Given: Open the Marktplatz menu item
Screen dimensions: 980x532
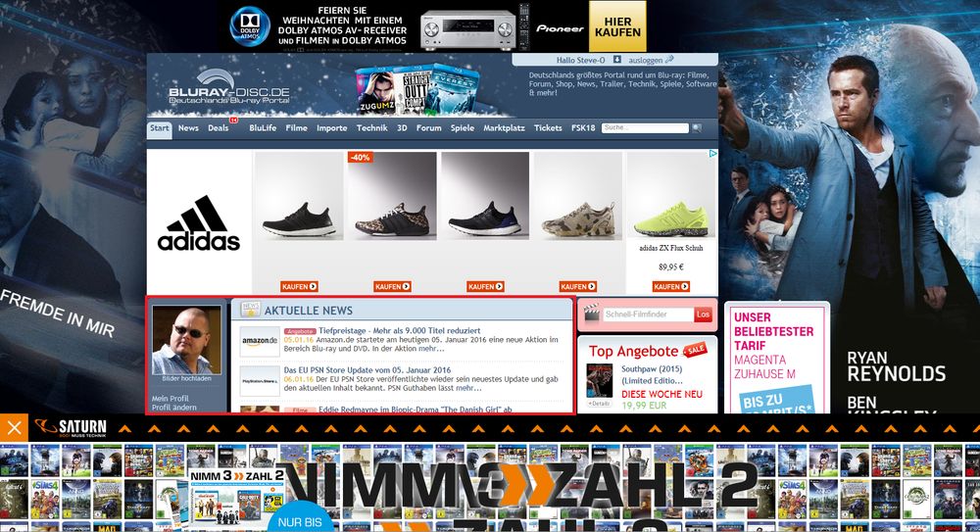Looking at the screenshot, I should pos(504,128).
